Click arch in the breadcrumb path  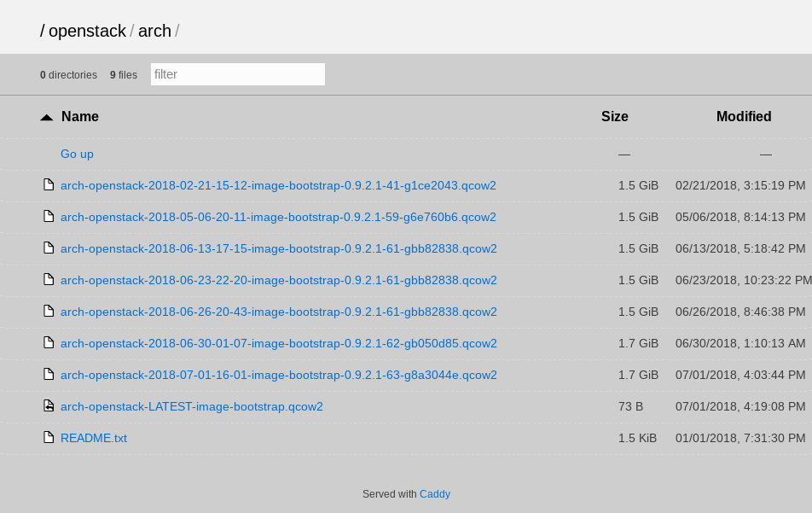[154, 31]
